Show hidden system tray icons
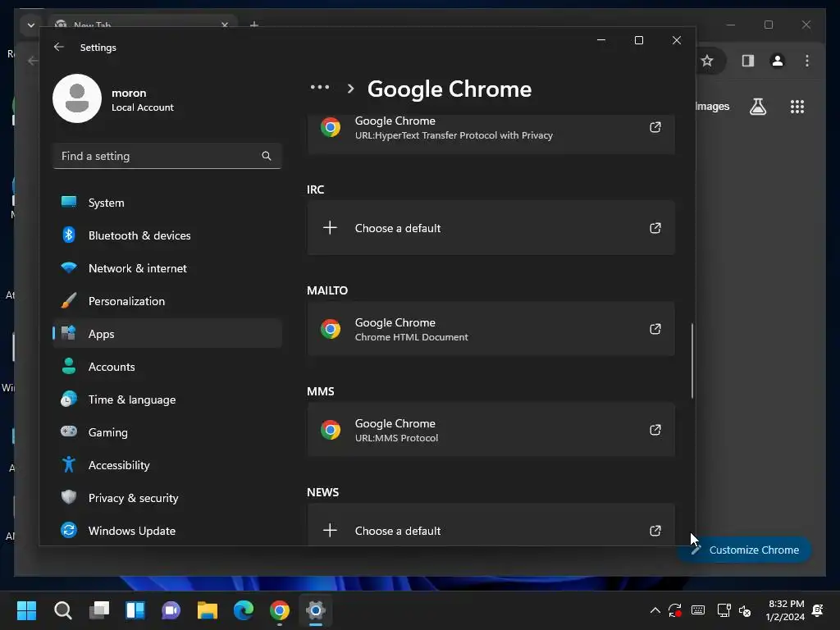The image size is (840, 630). (655, 610)
